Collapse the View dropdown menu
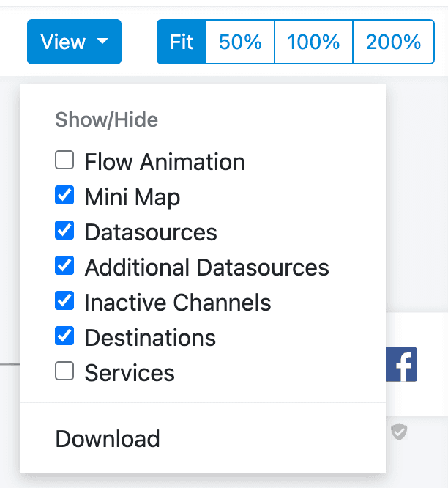This screenshot has height=488, width=448. point(73,42)
